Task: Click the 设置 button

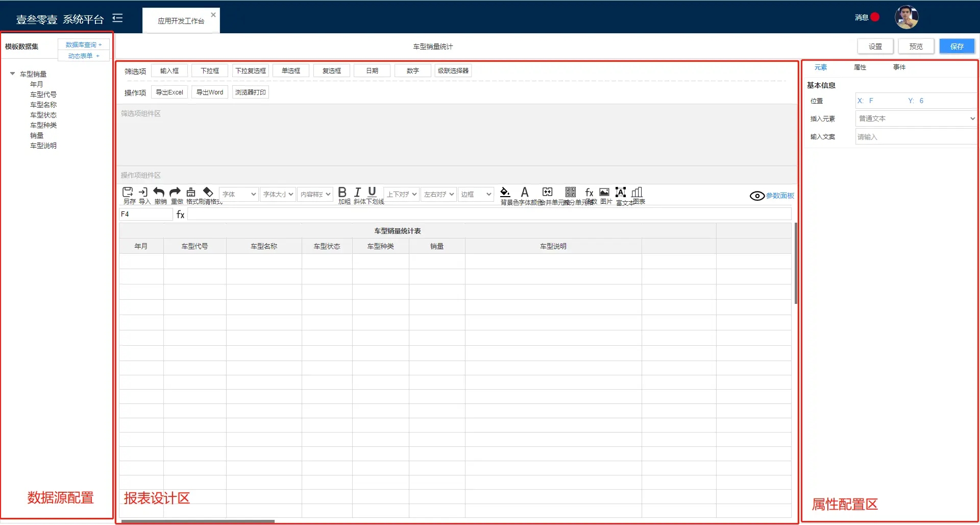Action: (x=875, y=46)
